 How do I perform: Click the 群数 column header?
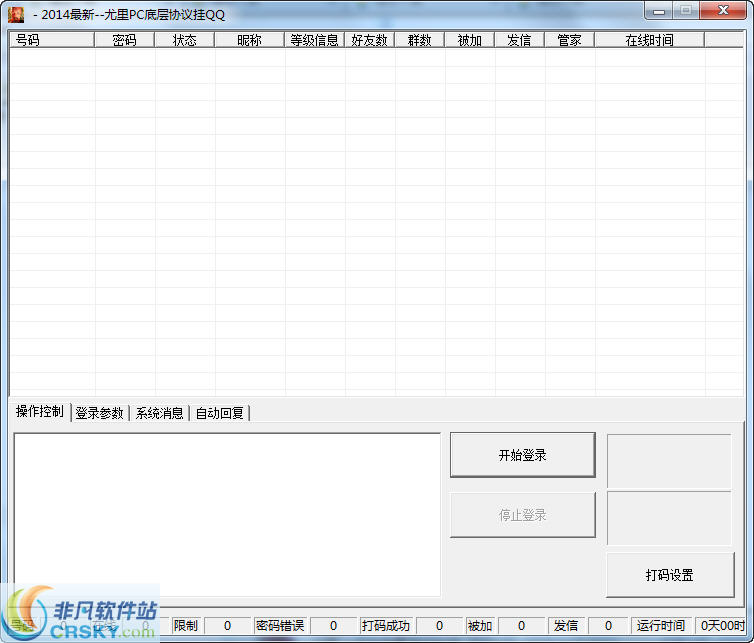click(420, 40)
